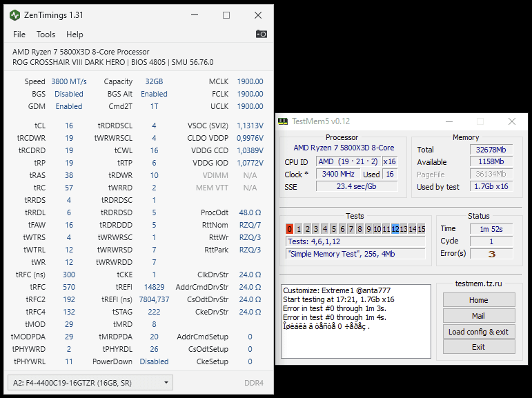This screenshot has height=398, width=532.
Task: Click the Clock value 3400 MHz
Action: [338, 174]
